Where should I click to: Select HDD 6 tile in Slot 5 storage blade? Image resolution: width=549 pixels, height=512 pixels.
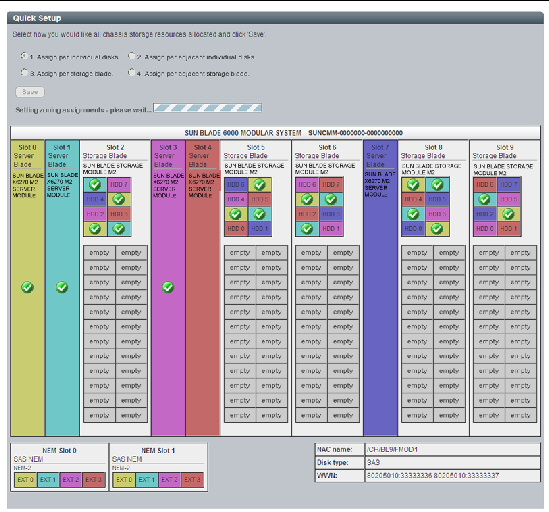[236, 185]
